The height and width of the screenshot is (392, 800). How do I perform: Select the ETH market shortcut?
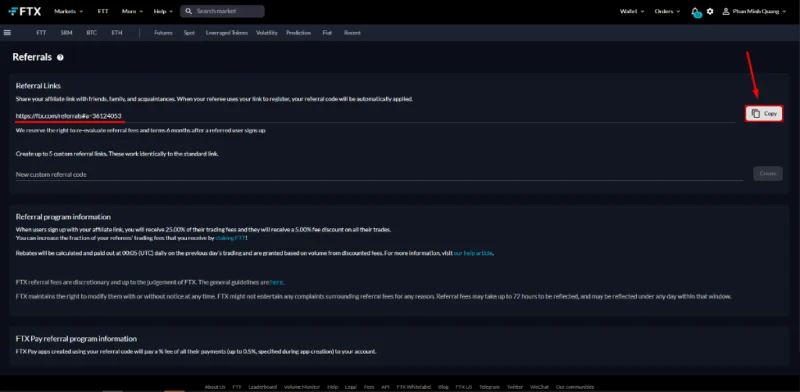point(117,33)
